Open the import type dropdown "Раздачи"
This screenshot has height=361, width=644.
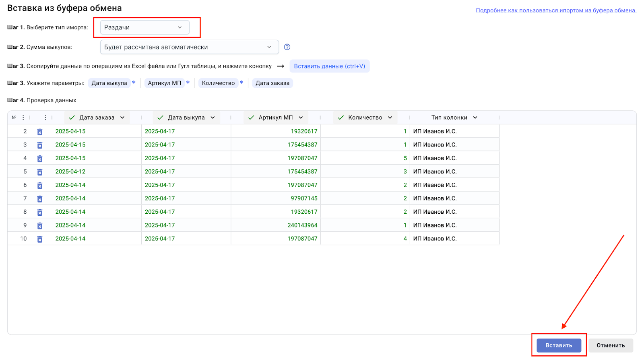click(144, 27)
